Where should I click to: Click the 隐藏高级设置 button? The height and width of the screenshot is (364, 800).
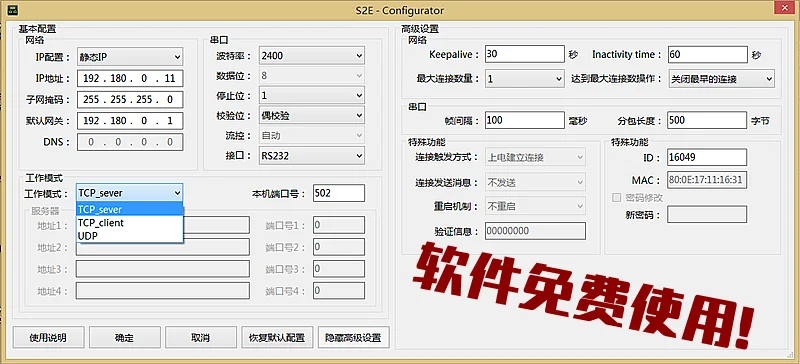tap(354, 337)
